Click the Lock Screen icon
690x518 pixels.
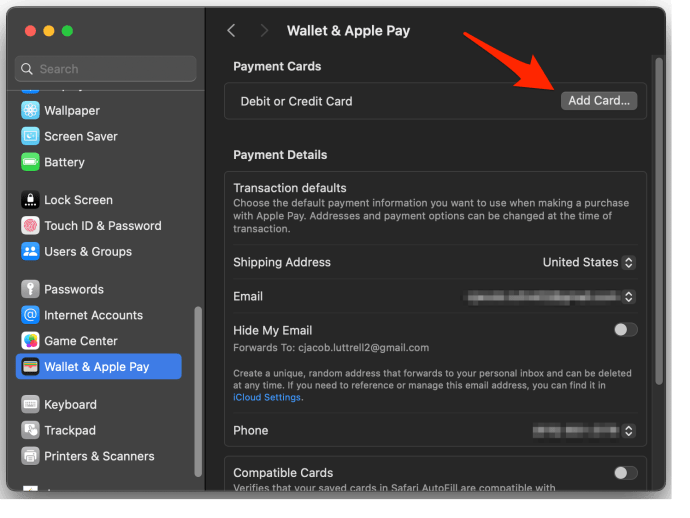tap(30, 200)
